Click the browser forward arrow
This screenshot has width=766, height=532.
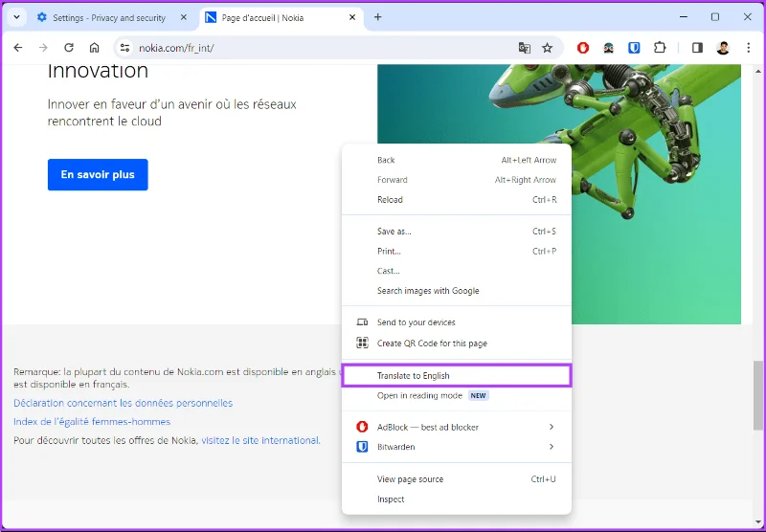(x=43, y=48)
